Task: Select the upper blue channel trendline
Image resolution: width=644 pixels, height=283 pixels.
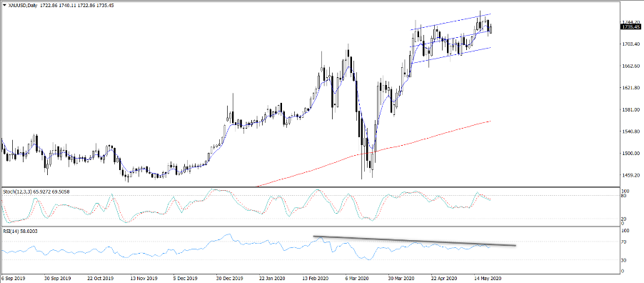Action: coord(451,21)
